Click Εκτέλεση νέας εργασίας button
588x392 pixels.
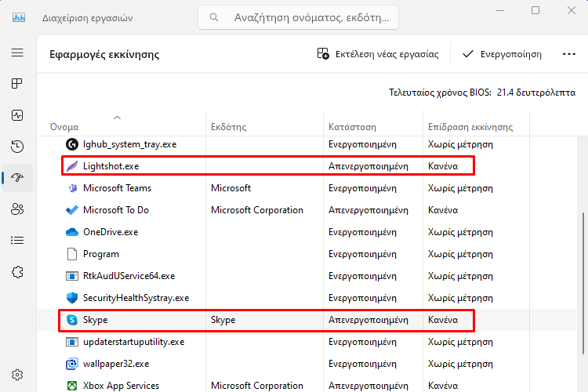click(x=378, y=54)
